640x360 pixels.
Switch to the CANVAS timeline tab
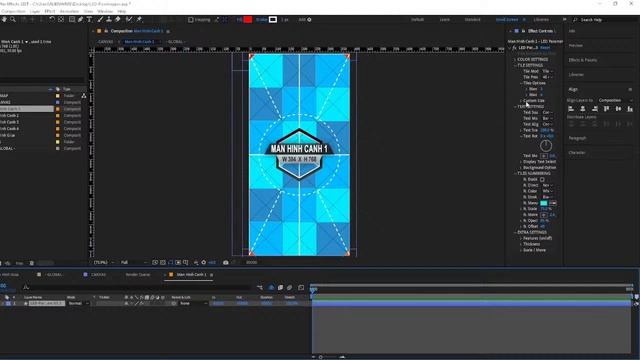coord(98,275)
